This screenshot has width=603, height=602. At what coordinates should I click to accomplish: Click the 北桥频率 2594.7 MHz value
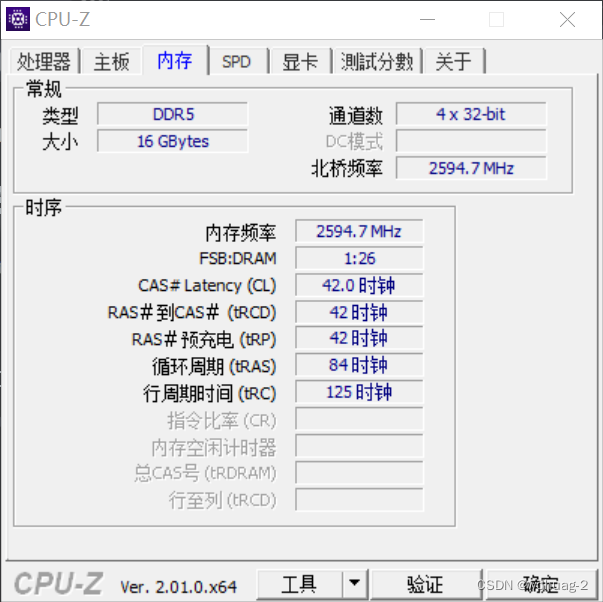[x=471, y=168]
